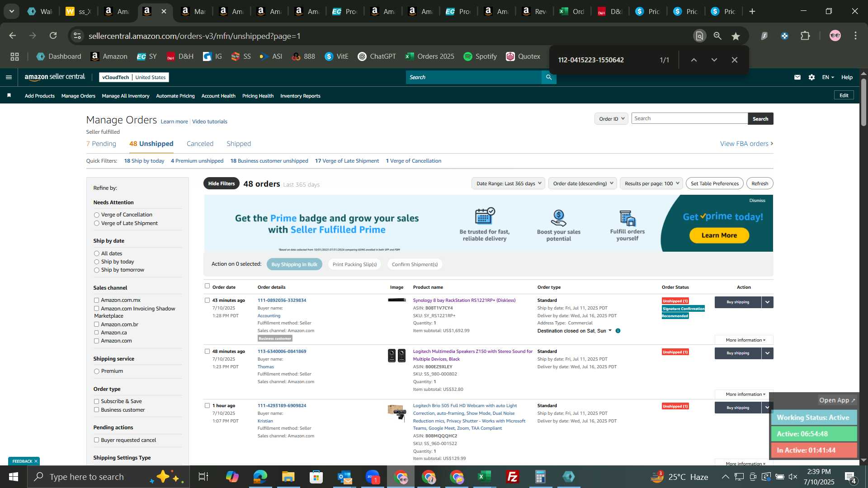
Task: Go back with the browser back arrow
Action: [13, 36]
